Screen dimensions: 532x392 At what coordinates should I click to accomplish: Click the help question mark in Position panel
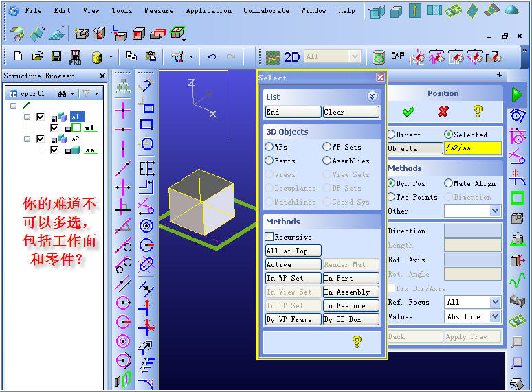[478, 111]
